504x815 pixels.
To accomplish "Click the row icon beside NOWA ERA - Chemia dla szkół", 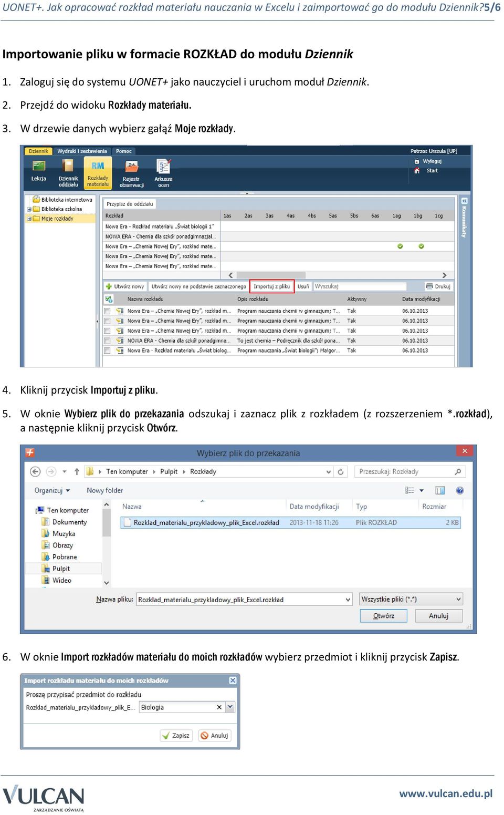I will point(120,341).
